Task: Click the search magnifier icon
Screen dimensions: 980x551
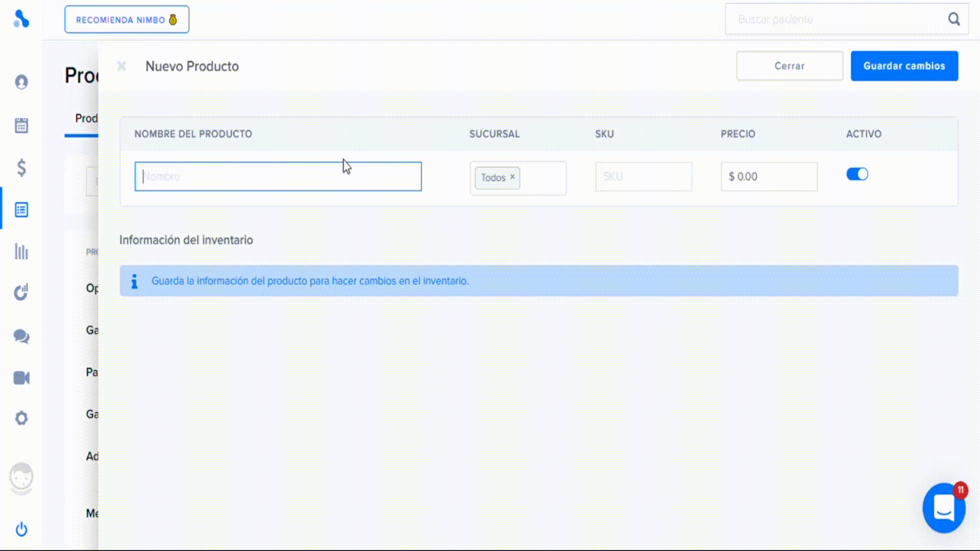Action: point(954,19)
